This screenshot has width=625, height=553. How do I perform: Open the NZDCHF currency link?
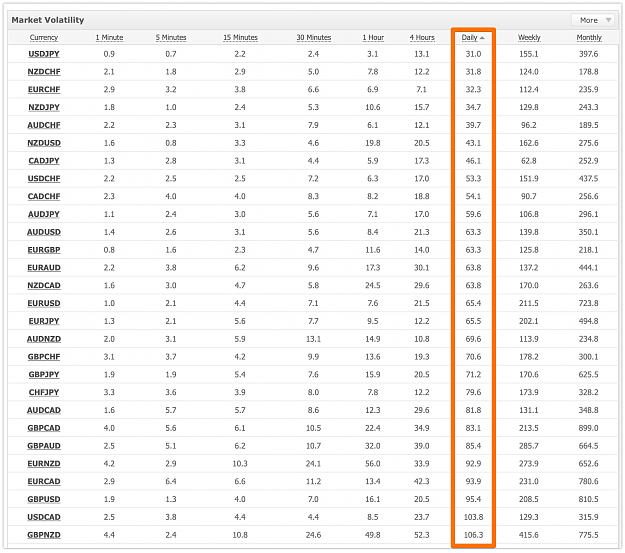pyautogui.click(x=44, y=72)
